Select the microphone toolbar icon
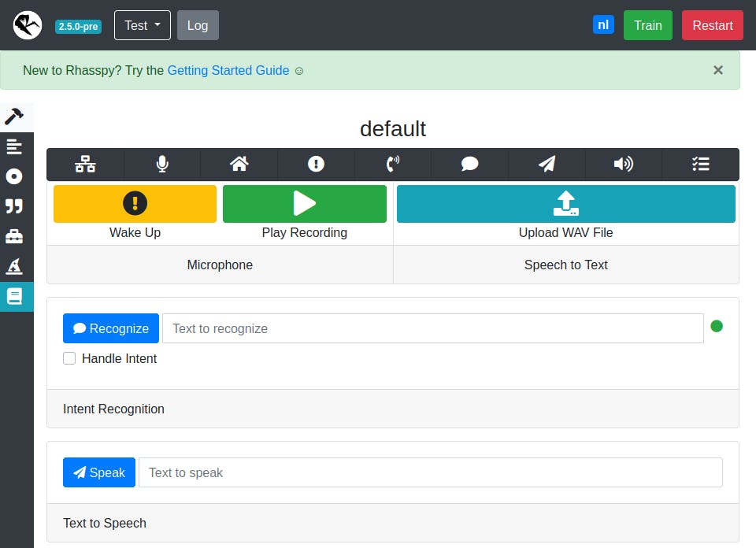The image size is (756, 548). (x=162, y=164)
